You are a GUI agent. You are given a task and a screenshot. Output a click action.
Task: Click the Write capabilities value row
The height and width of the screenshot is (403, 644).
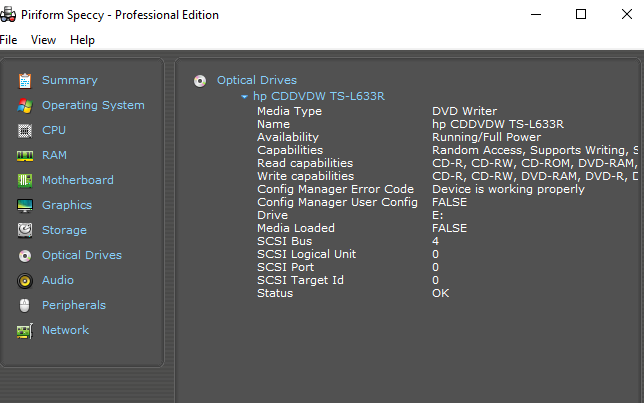[x=537, y=176]
